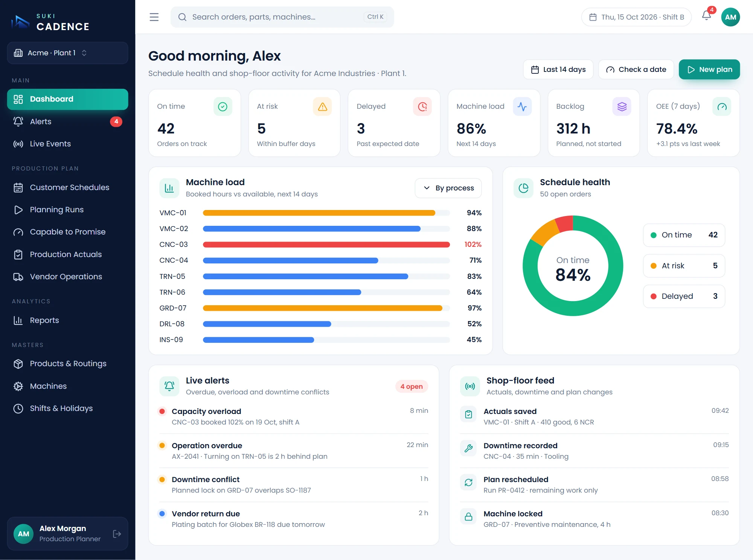Viewport: 753px width, 560px height.
Task: Open Customer Schedules in sidebar
Action: pyautogui.click(x=68, y=187)
